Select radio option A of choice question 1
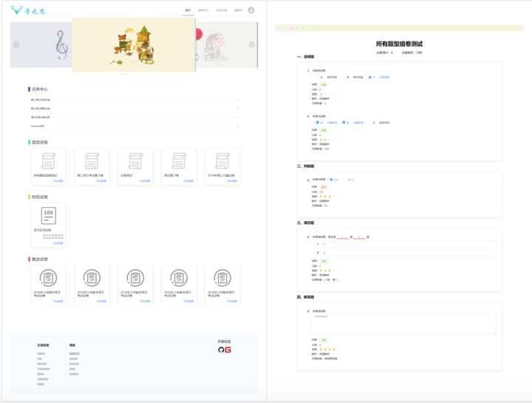This screenshot has width=532, height=403. (317, 78)
